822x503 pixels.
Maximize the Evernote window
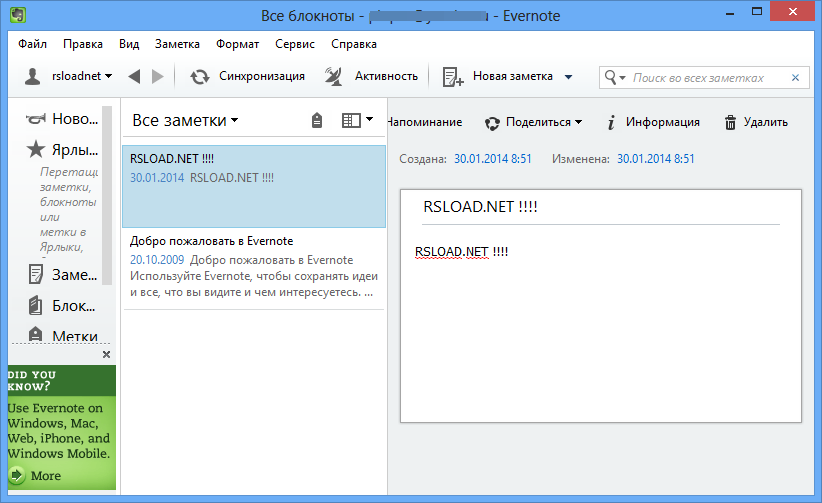[756, 12]
